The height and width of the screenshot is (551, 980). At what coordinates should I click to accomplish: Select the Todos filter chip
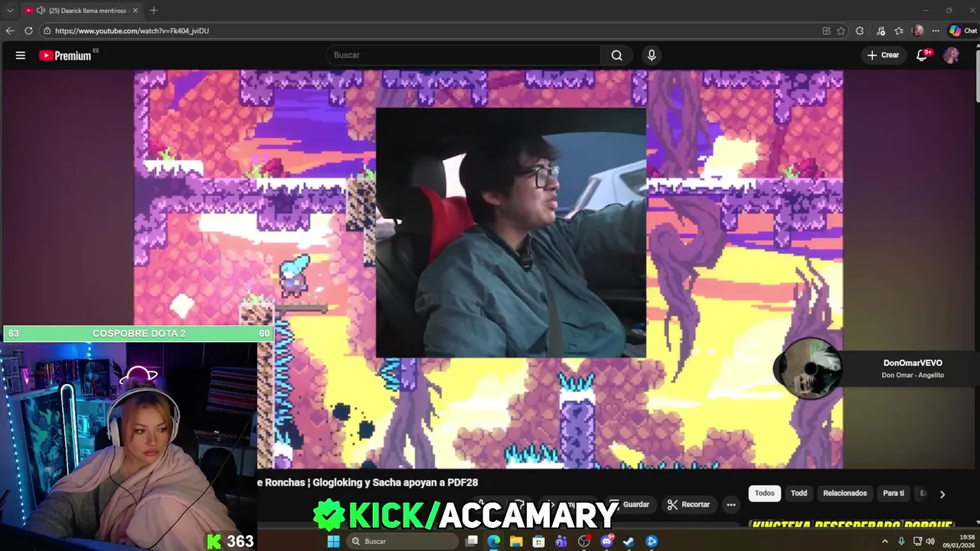[x=765, y=494]
